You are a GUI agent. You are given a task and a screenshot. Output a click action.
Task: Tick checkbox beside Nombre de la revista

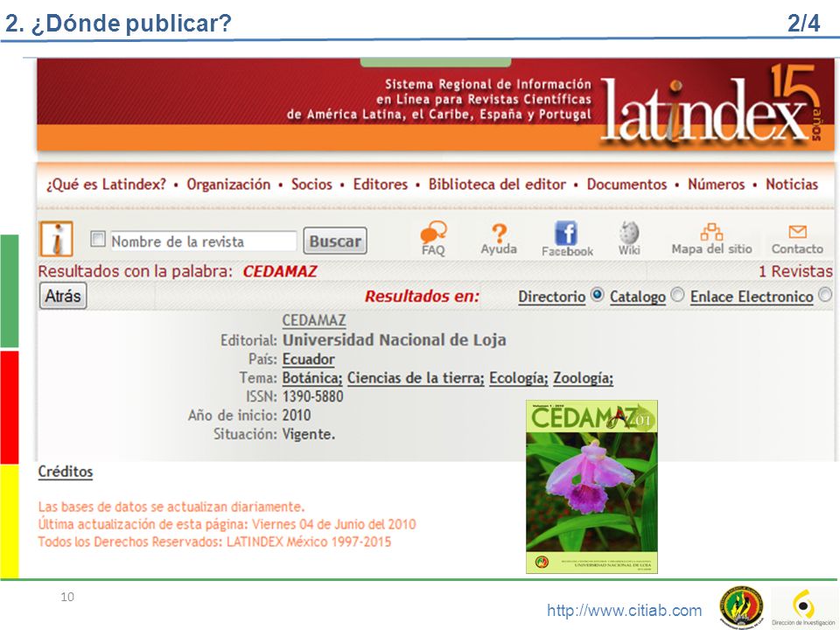click(98, 238)
